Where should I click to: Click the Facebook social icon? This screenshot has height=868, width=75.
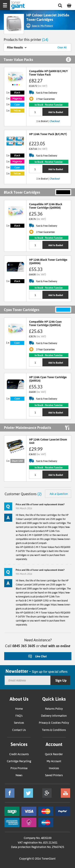pyautogui.click(x=10, y=793)
